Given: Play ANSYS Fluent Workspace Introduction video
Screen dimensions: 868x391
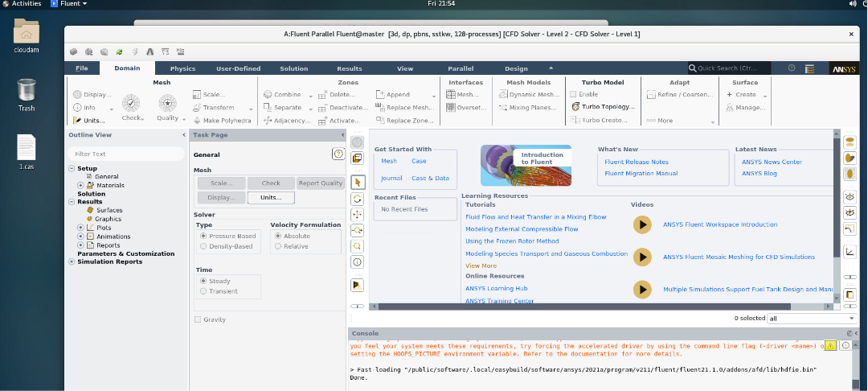Looking at the screenshot, I should [x=642, y=224].
